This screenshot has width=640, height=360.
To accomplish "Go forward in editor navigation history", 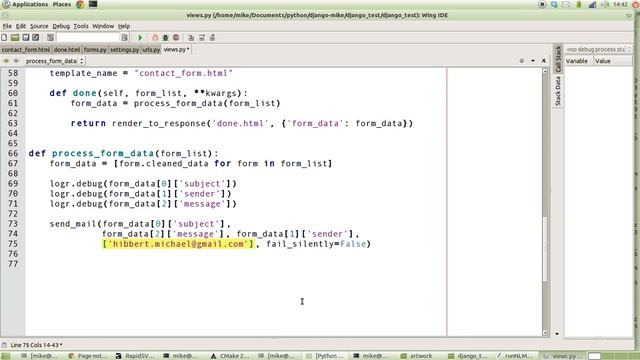I will 16,61.
